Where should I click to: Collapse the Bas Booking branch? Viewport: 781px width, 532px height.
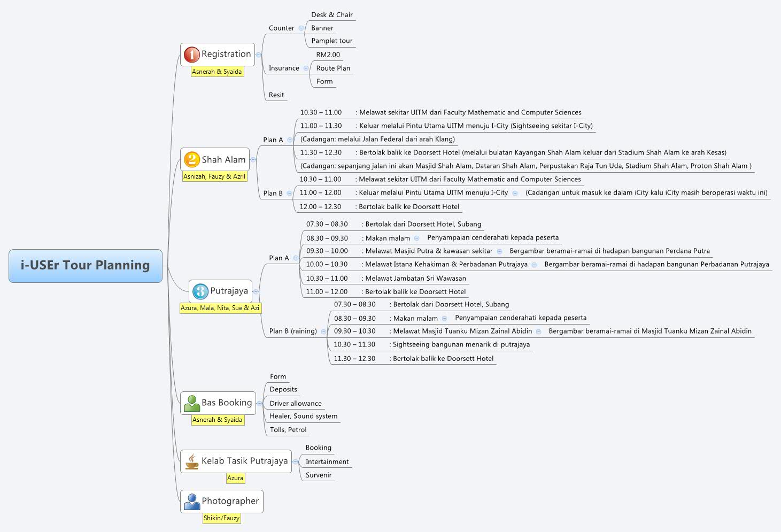(x=260, y=402)
